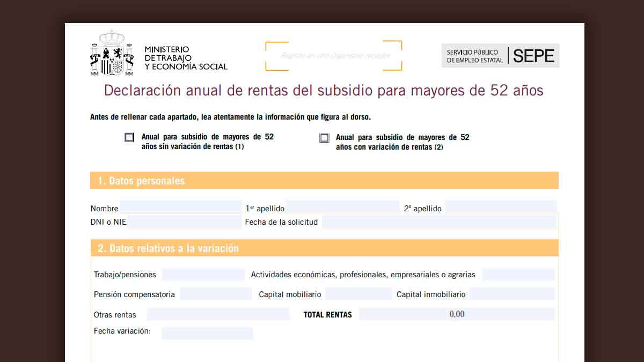Check 'sin variación de rentas (1)' box
Viewport: 644px width, 362px height.
tap(129, 137)
